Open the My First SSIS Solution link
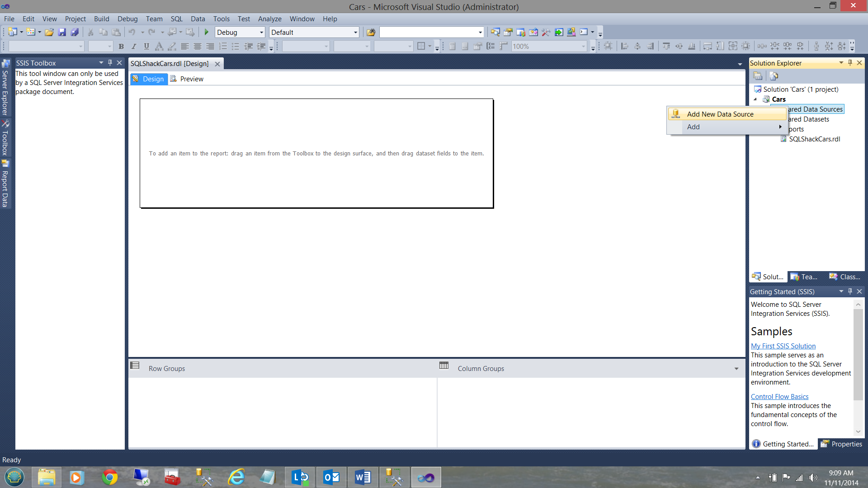 tap(783, 346)
